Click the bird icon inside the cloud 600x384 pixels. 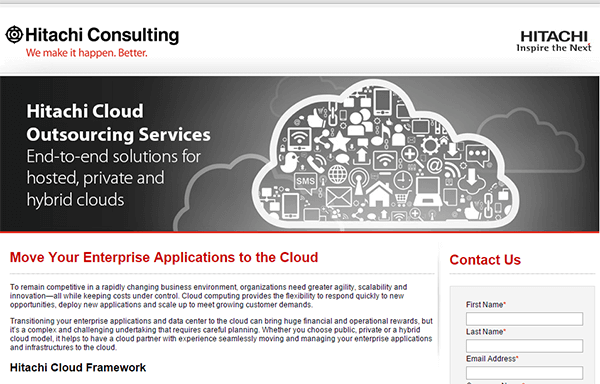[x=289, y=162]
